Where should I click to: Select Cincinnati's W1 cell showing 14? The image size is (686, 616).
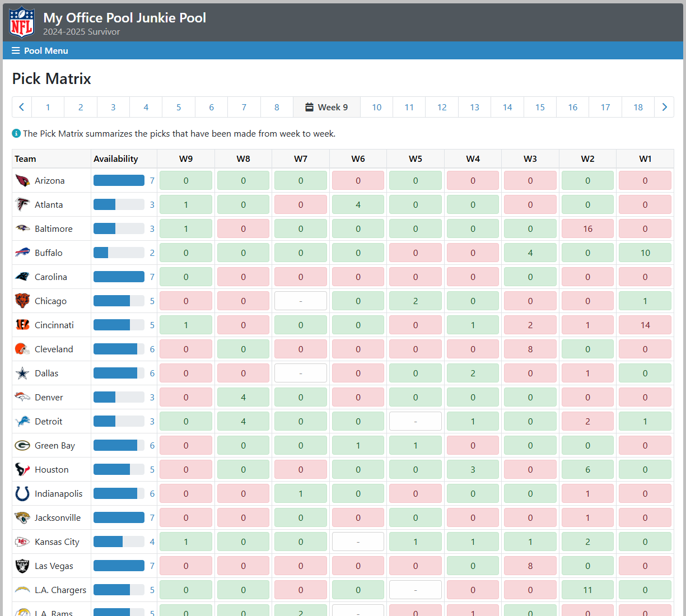pyautogui.click(x=645, y=325)
